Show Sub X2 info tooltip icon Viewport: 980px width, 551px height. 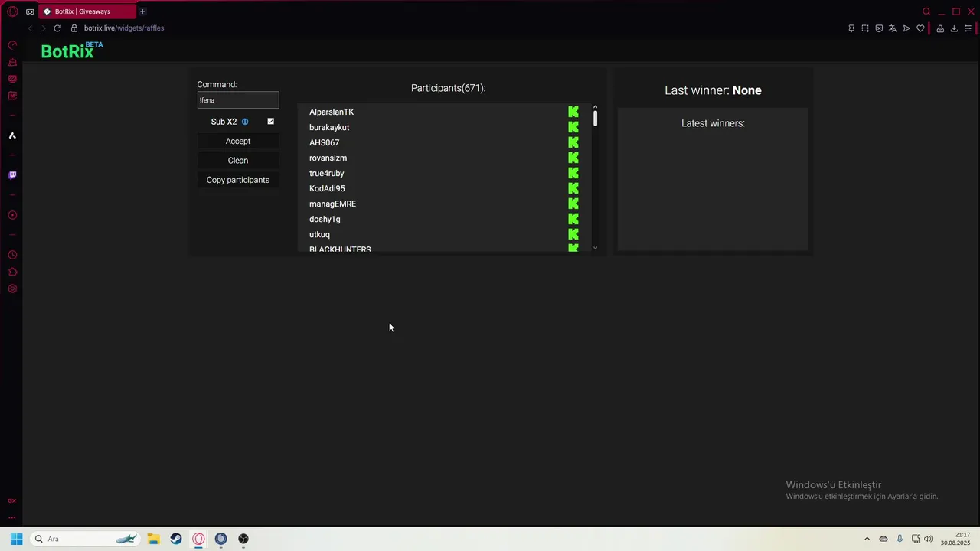(x=245, y=122)
